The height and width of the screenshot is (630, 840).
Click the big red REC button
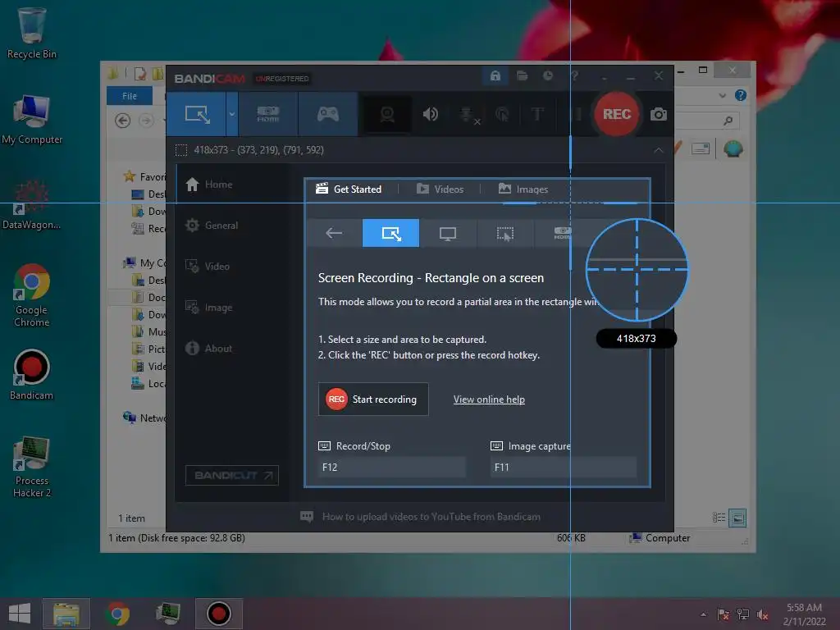(x=617, y=114)
